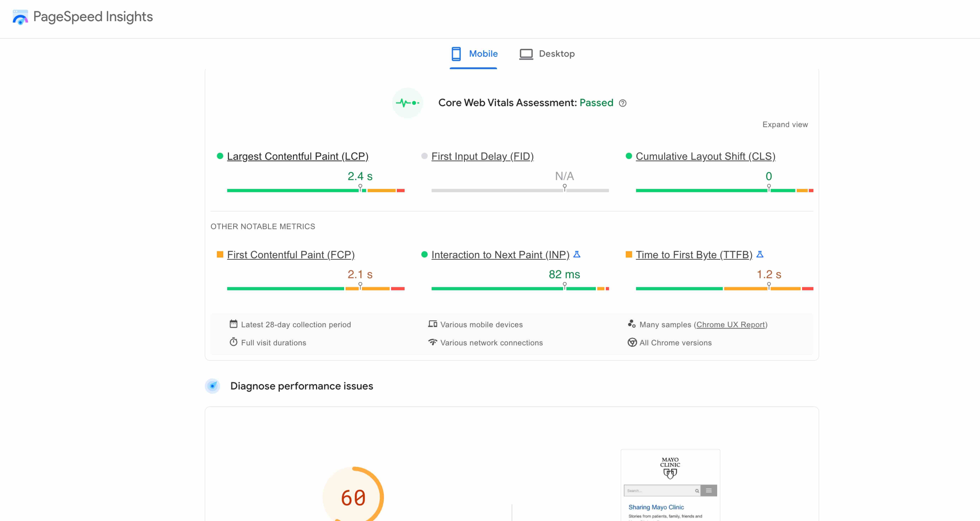Click the calendar icon for 28-day collection period
The width and height of the screenshot is (980, 521).
(x=233, y=324)
